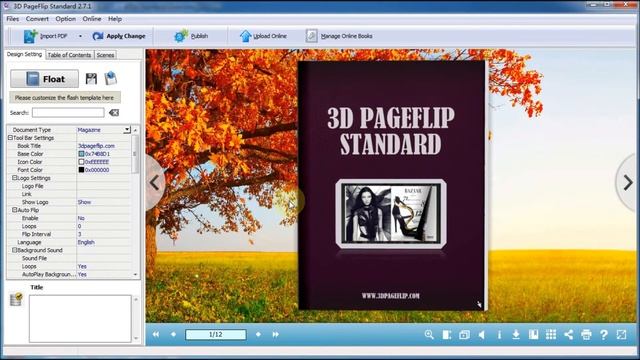Viewport: 640px width, 360px height.
Task: Click the print icon
Action: (x=586, y=335)
